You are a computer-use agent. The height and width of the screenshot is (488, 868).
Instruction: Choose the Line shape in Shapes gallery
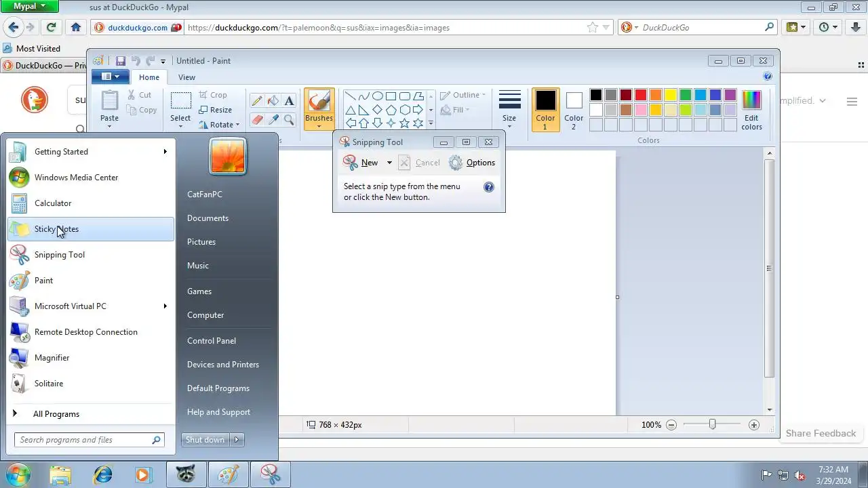pyautogui.click(x=351, y=96)
